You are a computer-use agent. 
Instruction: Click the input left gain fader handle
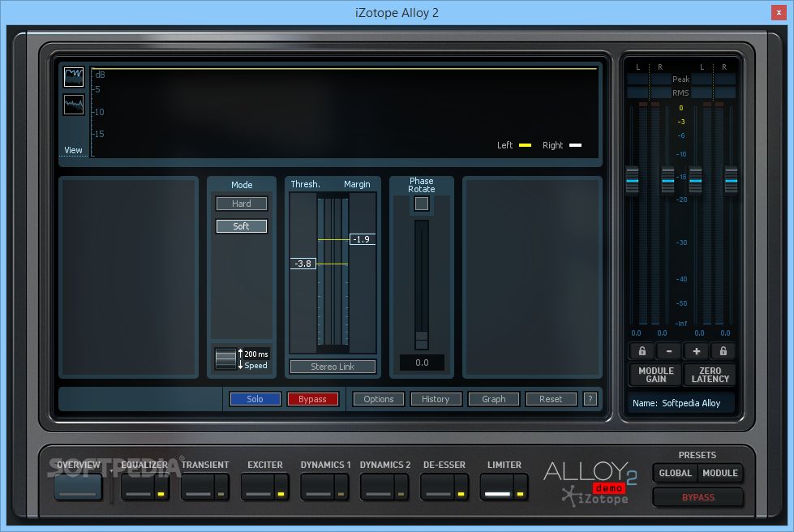click(x=633, y=180)
